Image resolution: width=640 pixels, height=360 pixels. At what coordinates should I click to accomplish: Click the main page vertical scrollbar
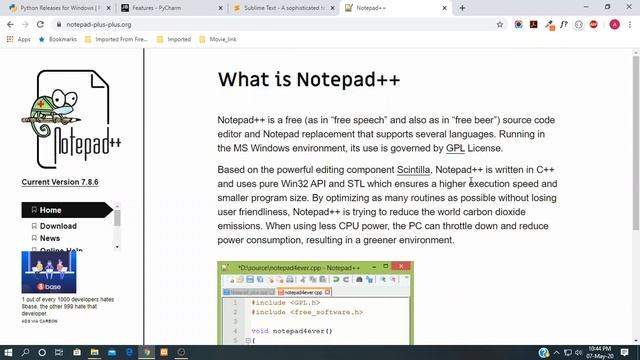[x=636, y=143]
